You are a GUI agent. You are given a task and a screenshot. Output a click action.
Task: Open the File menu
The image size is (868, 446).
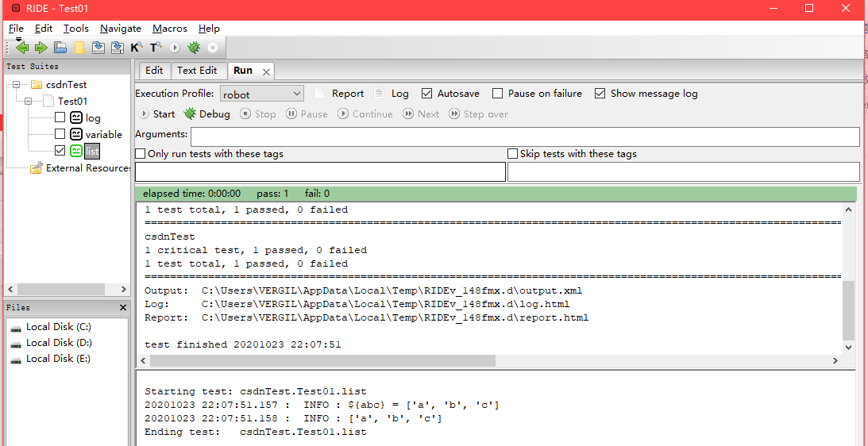pyautogui.click(x=16, y=29)
